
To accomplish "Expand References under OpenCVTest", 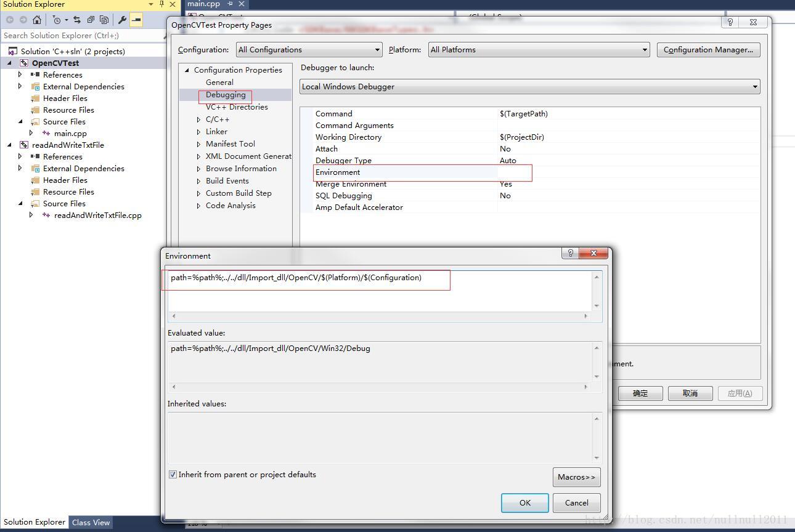I will click(x=20, y=75).
